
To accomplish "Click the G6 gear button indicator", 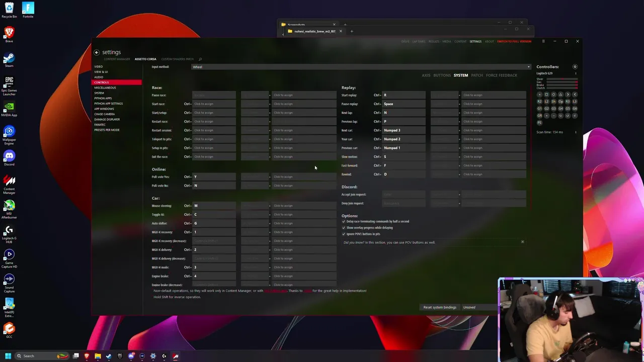I will 575,109.
